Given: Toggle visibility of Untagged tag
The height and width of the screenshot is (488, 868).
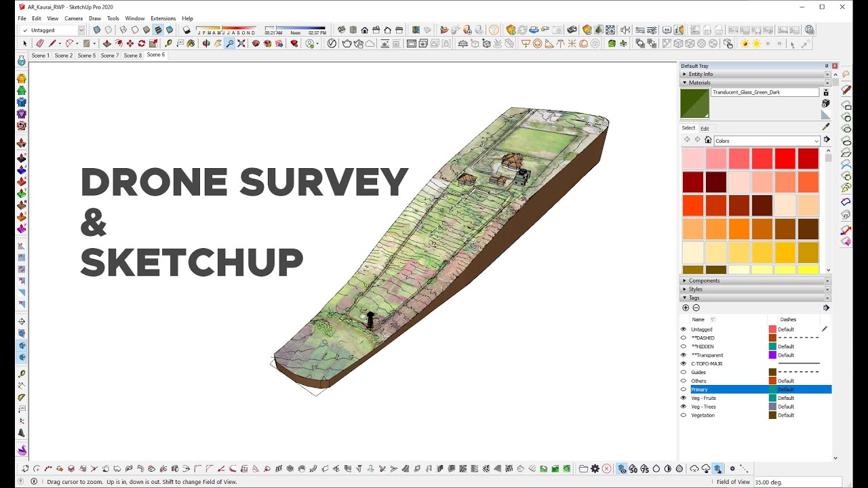Looking at the screenshot, I should (684, 329).
